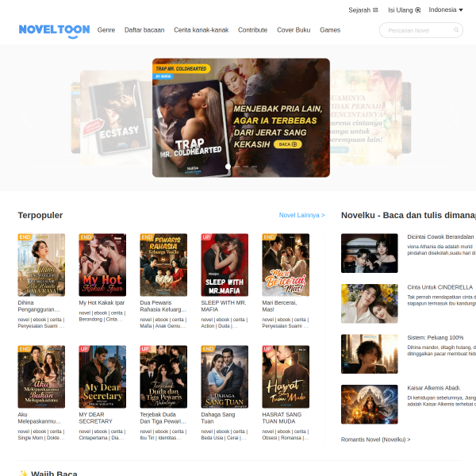This screenshot has height=476, width=476.
Task: Open the Isi Ulang coin icon
Action: point(418,10)
